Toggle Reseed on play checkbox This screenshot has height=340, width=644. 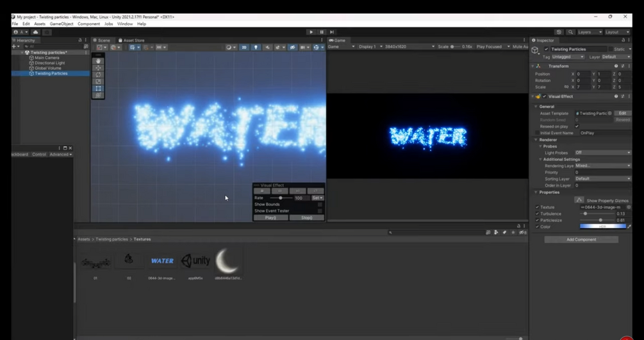click(577, 126)
